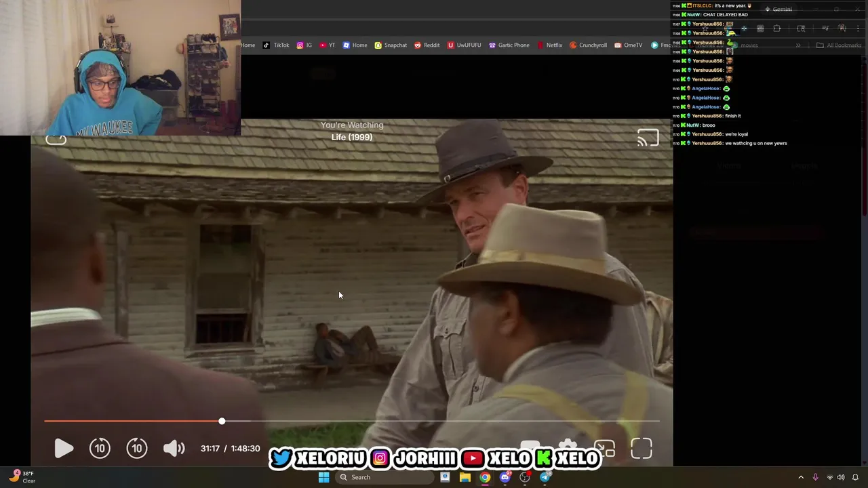
Task: Seek ahead on the unplayed progress bar
Action: tap(441, 422)
